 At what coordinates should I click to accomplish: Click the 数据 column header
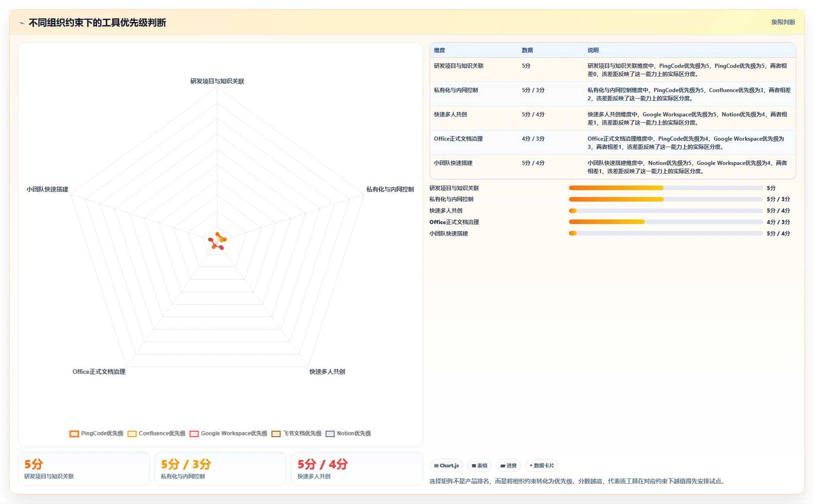527,50
